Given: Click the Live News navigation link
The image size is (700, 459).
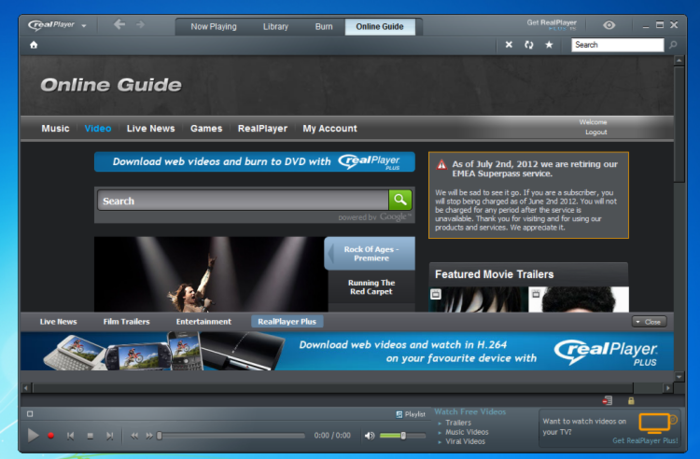Looking at the screenshot, I should coord(150,128).
